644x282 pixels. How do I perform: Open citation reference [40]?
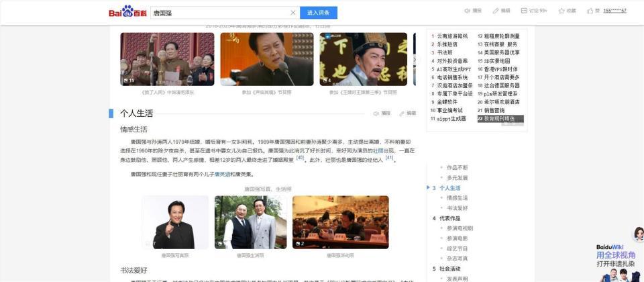(x=300, y=157)
